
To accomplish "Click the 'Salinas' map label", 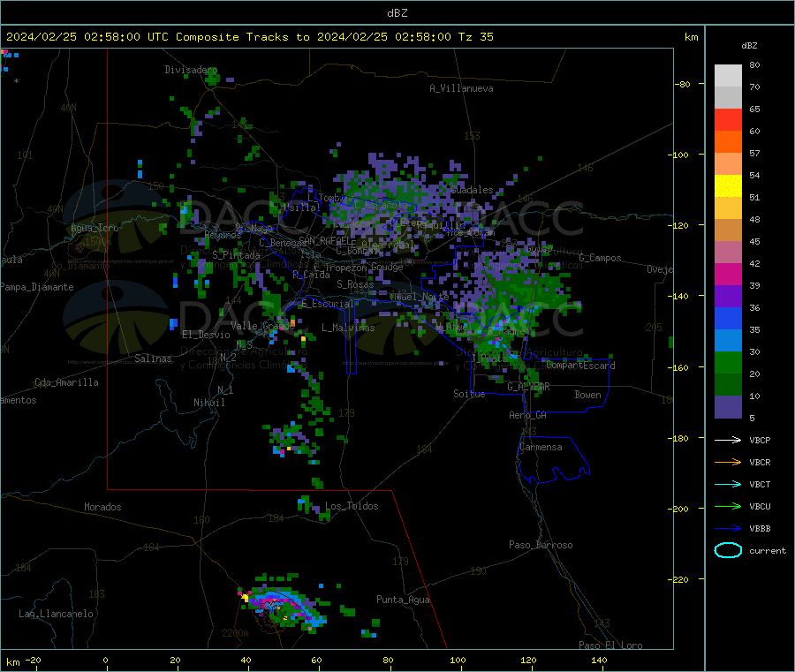I will point(153,359).
